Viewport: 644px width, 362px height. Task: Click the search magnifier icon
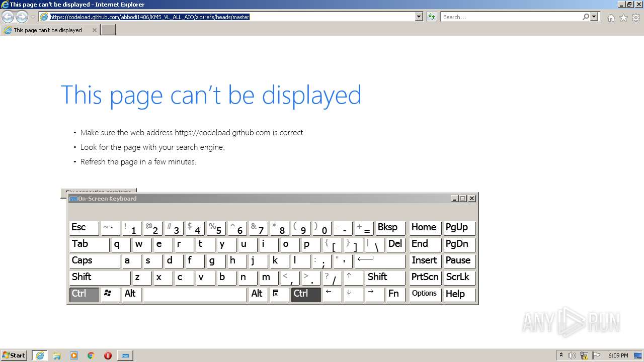(x=586, y=17)
